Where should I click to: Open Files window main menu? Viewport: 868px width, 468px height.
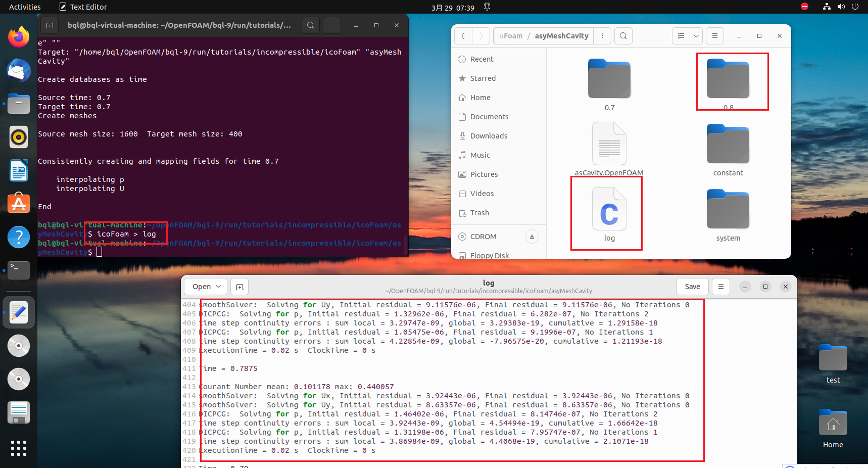pyautogui.click(x=715, y=36)
